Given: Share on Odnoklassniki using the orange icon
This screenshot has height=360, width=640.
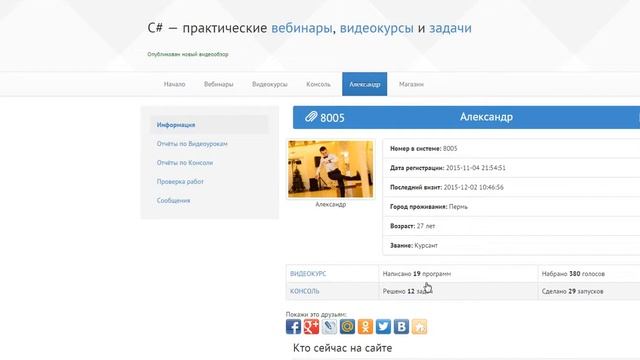Looking at the screenshot, I should tap(365, 327).
